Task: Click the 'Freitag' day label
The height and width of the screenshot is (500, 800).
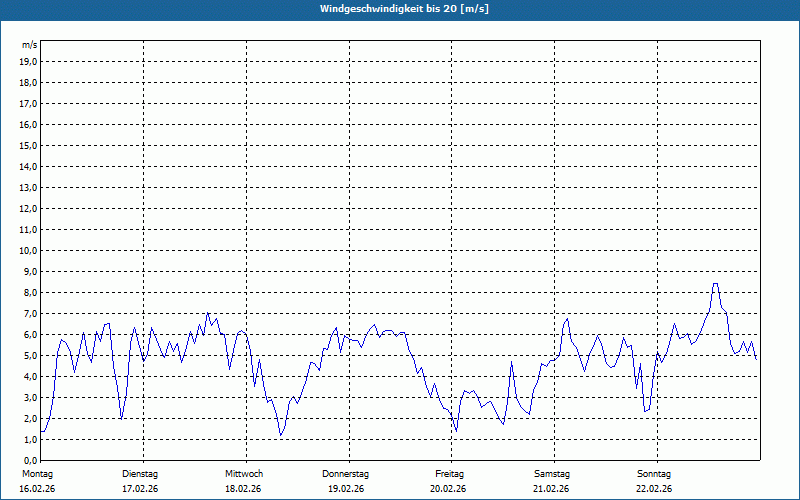Action: [449, 474]
